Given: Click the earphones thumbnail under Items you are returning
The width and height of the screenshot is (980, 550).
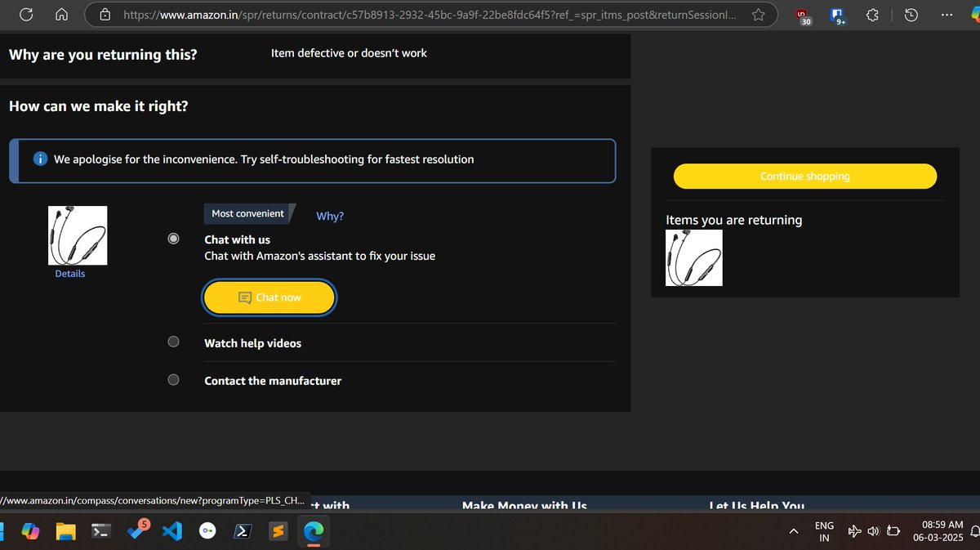Looking at the screenshot, I should (694, 258).
